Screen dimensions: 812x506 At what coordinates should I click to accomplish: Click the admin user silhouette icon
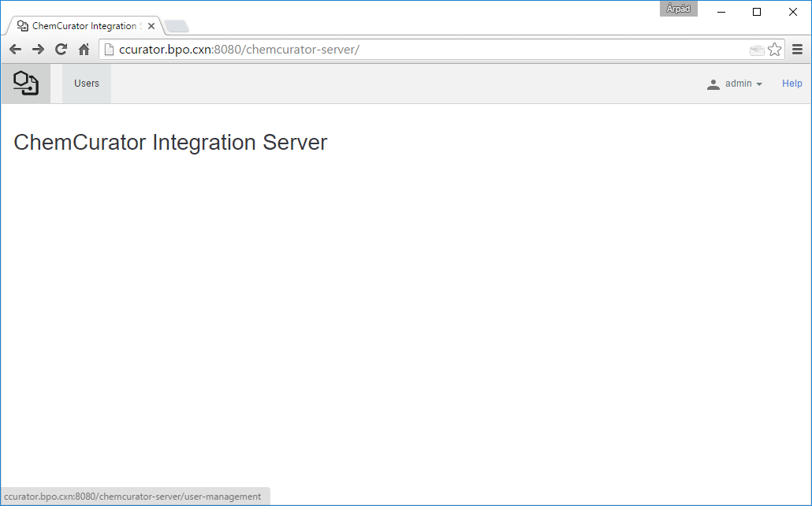(713, 84)
